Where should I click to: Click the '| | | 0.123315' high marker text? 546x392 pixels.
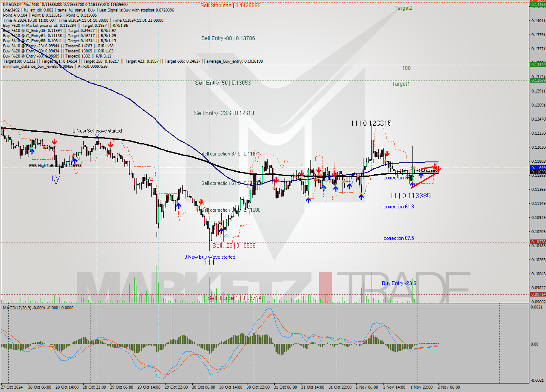pos(372,123)
